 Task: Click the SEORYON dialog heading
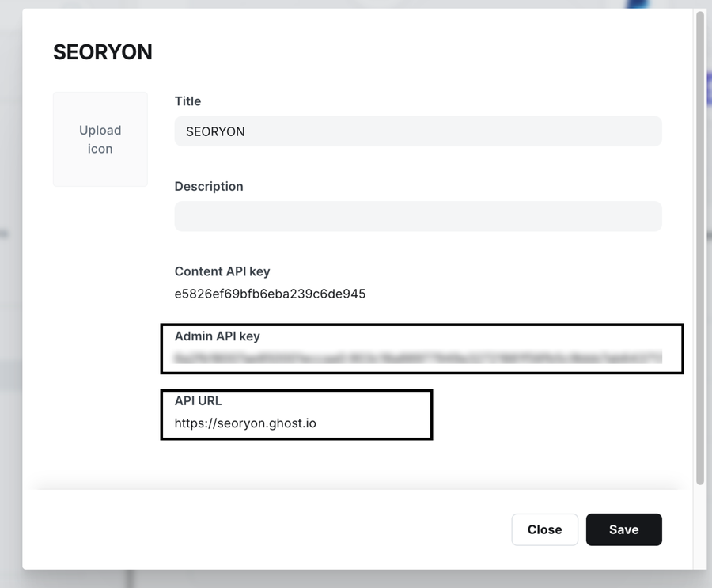[x=103, y=52]
